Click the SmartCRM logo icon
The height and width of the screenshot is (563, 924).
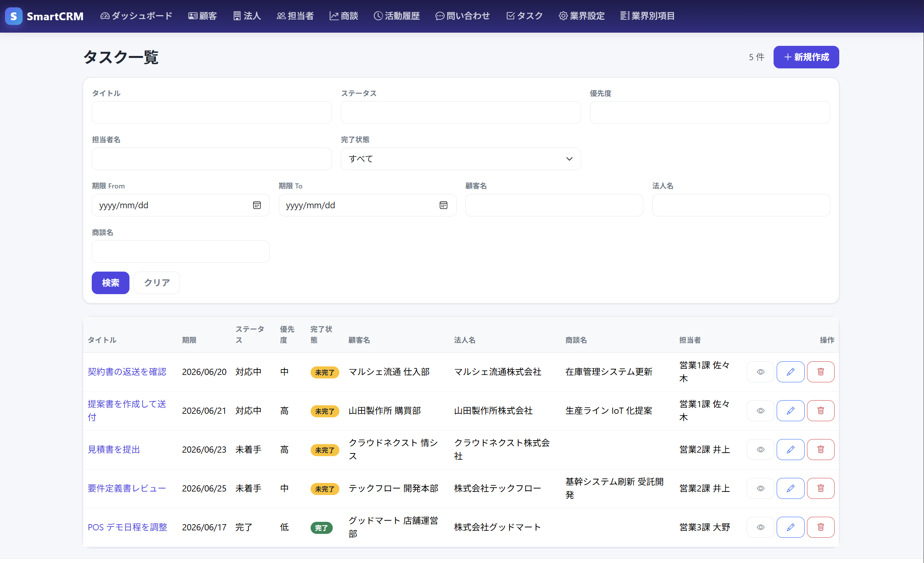pos(14,16)
